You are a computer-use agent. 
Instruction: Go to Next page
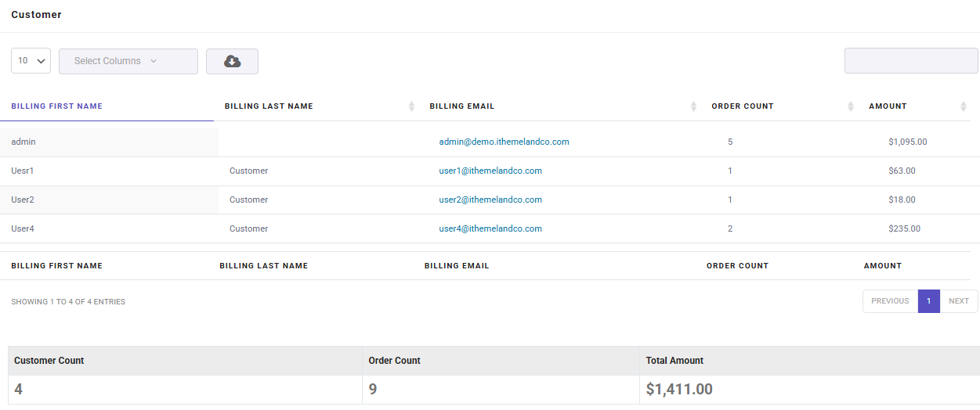coord(959,301)
